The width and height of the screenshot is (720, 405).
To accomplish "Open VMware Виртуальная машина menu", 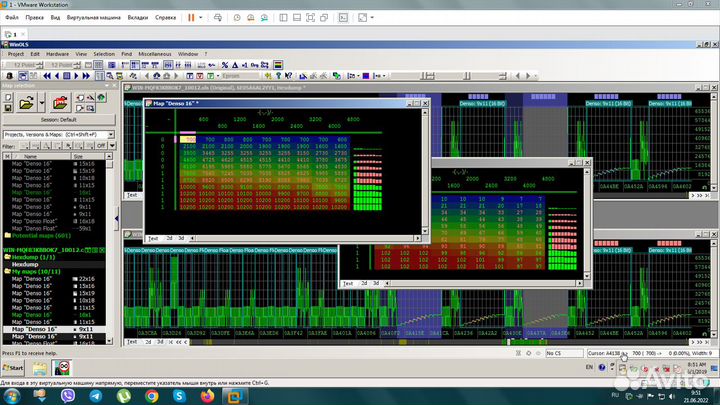I will pos(94,17).
